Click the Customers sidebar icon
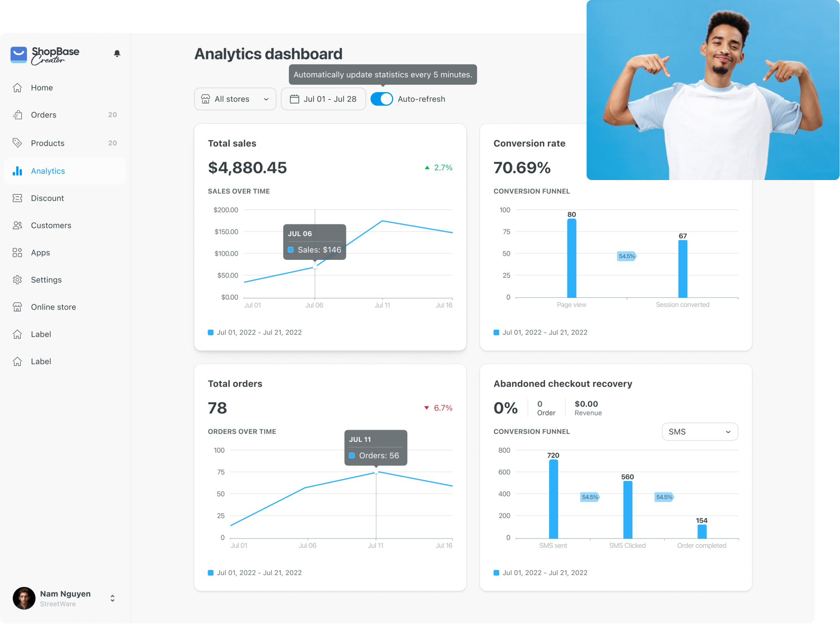This screenshot has width=840, height=624. (x=18, y=226)
